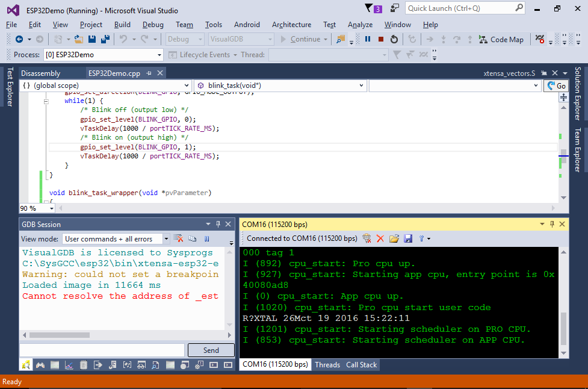Click the Go button in navigation bar

(x=557, y=86)
